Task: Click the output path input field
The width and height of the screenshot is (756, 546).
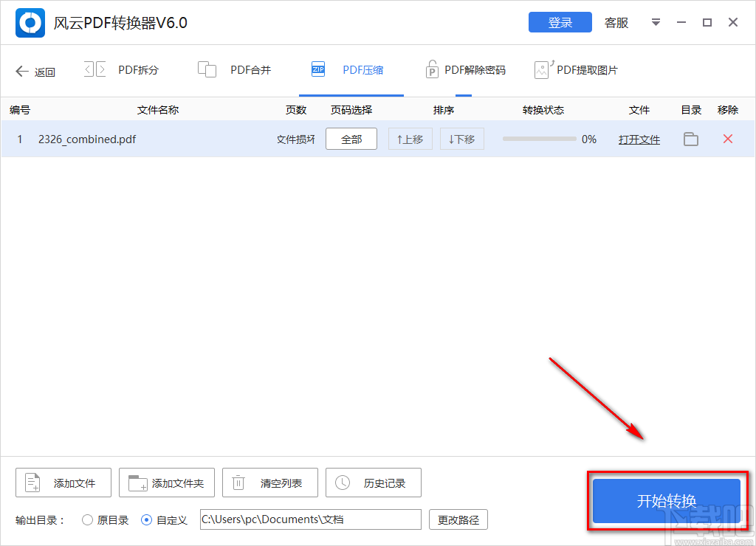Action: [x=310, y=519]
